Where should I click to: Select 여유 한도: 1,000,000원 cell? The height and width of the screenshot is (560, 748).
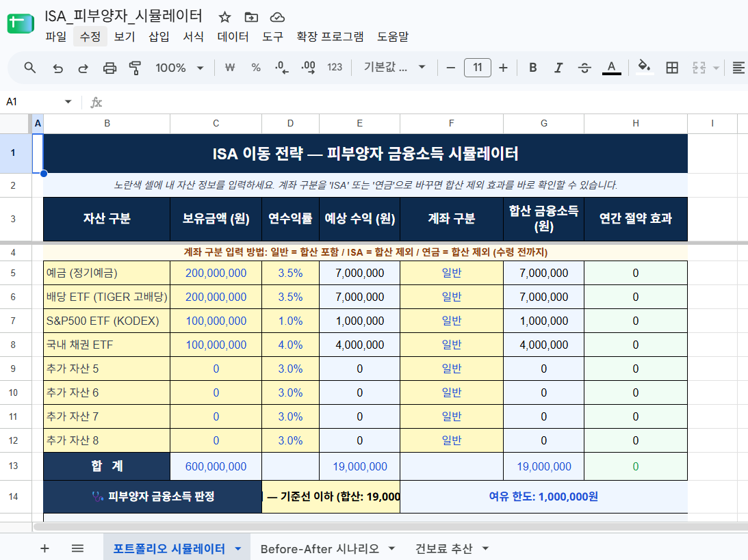[x=543, y=496]
